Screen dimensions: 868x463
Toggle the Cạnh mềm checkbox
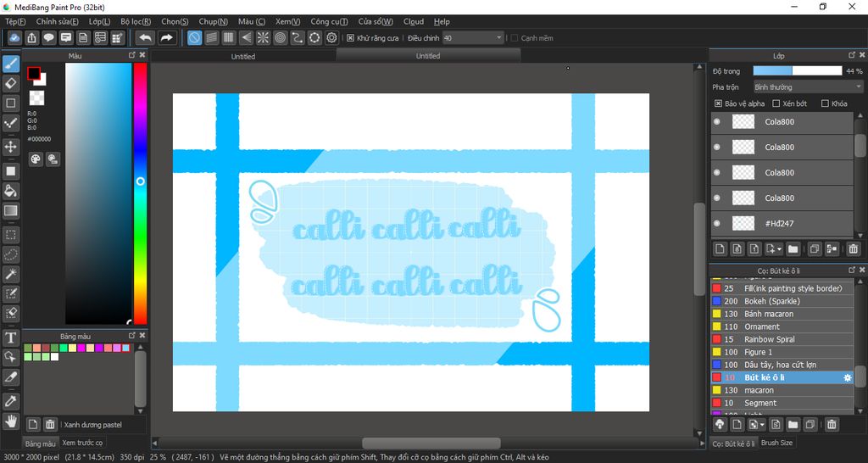(x=515, y=38)
